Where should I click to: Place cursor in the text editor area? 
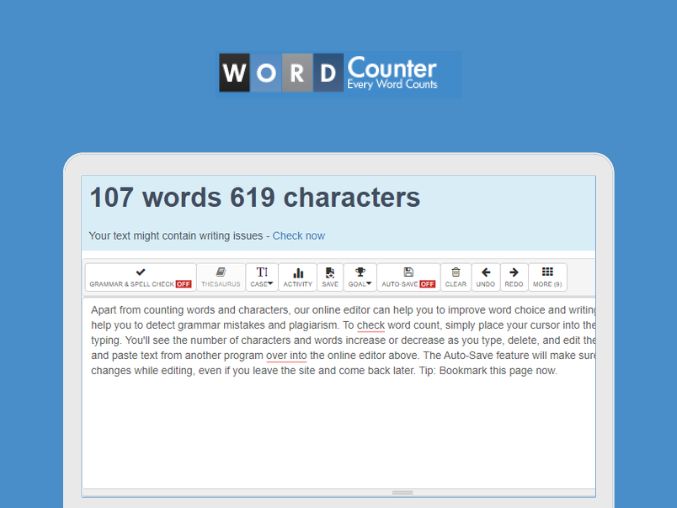[338, 430]
